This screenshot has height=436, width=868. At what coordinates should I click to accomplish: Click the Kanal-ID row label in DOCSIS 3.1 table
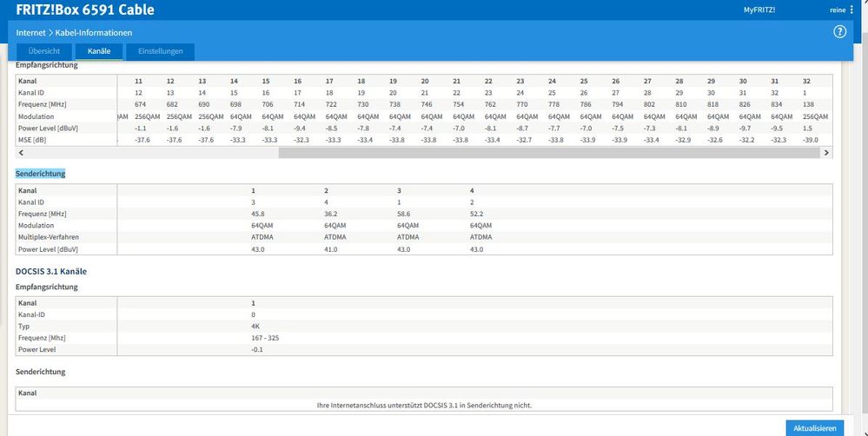(x=31, y=314)
